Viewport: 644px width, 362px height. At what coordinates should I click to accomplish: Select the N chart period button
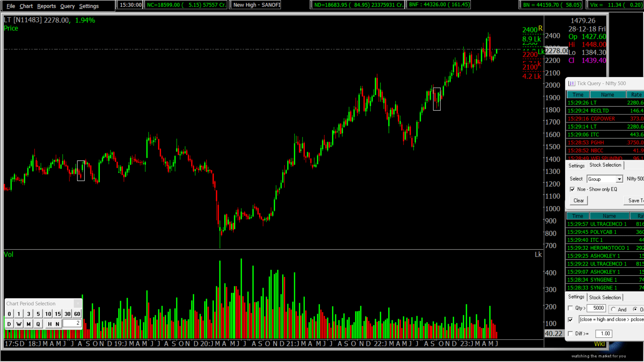point(57,324)
